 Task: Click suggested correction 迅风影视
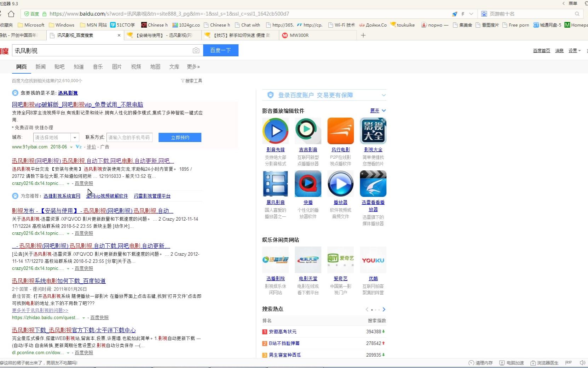tap(68, 93)
